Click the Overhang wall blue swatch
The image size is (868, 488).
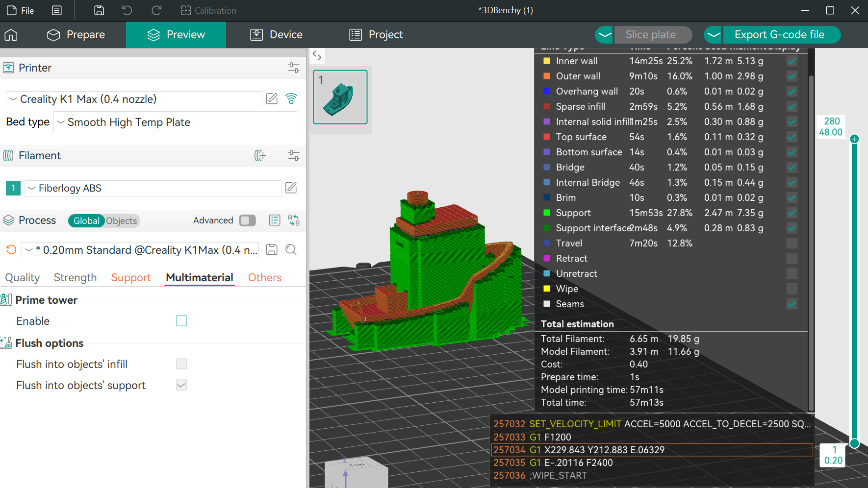click(x=547, y=92)
